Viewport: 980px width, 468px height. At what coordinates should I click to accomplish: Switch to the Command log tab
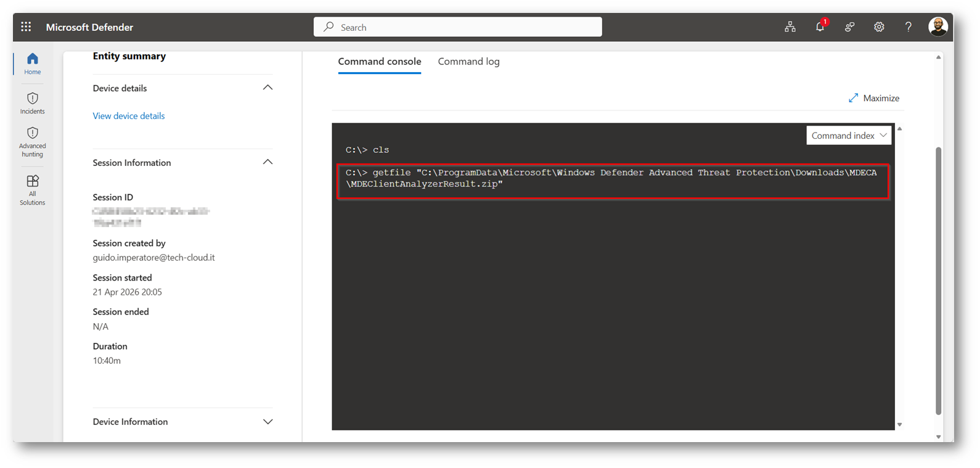coord(468,62)
